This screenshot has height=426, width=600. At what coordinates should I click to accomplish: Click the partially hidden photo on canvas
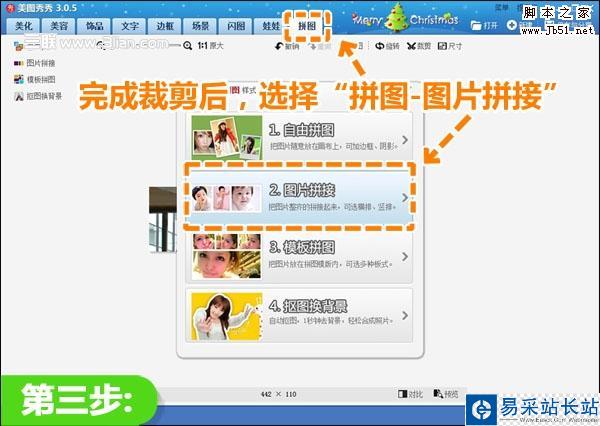(x=163, y=220)
